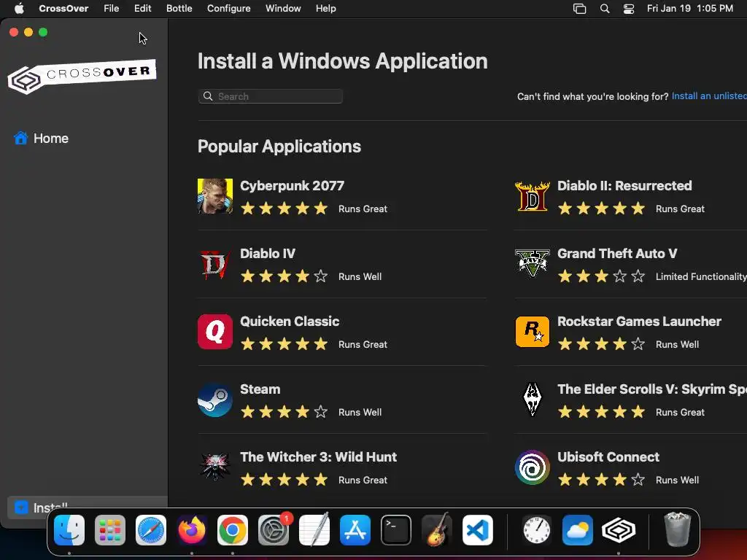This screenshot has height=560, width=747.
Task: Select The Witcher 3: Wild Hunt title
Action: click(318, 457)
